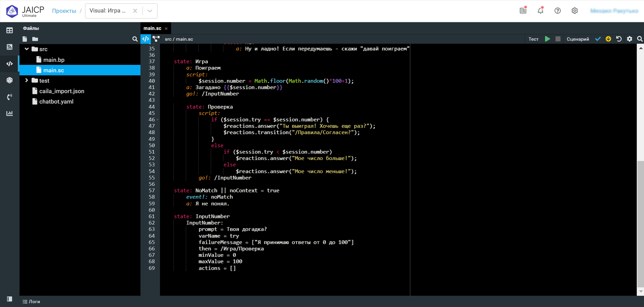Click scrollbar down arrow in editor
This screenshot has width=644, height=307.
[641, 292]
